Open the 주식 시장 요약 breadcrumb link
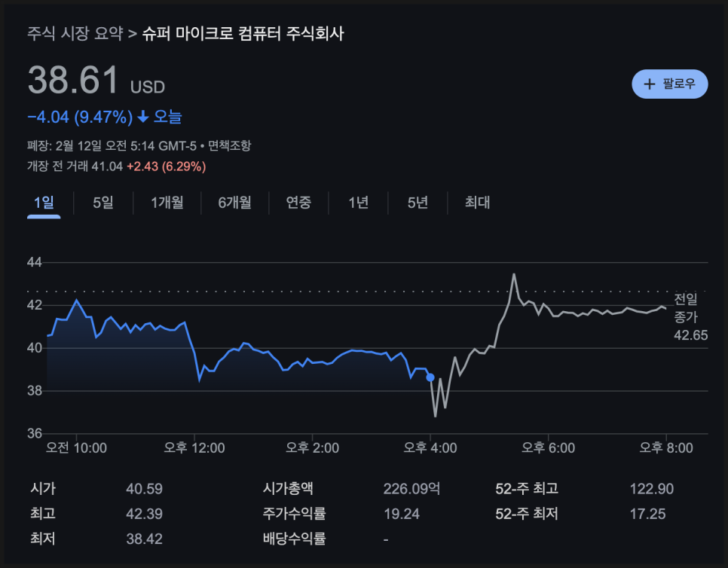 tap(75, 33)
